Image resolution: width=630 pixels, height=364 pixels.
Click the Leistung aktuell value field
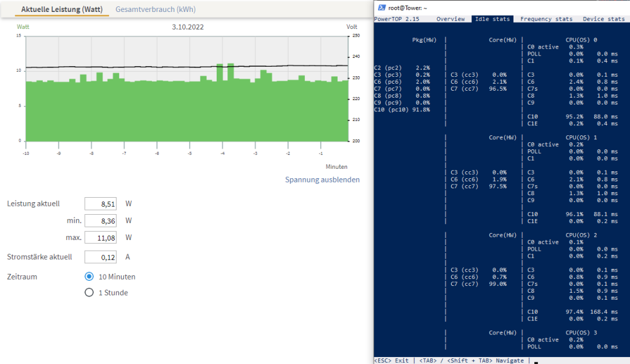coord(100,203)
